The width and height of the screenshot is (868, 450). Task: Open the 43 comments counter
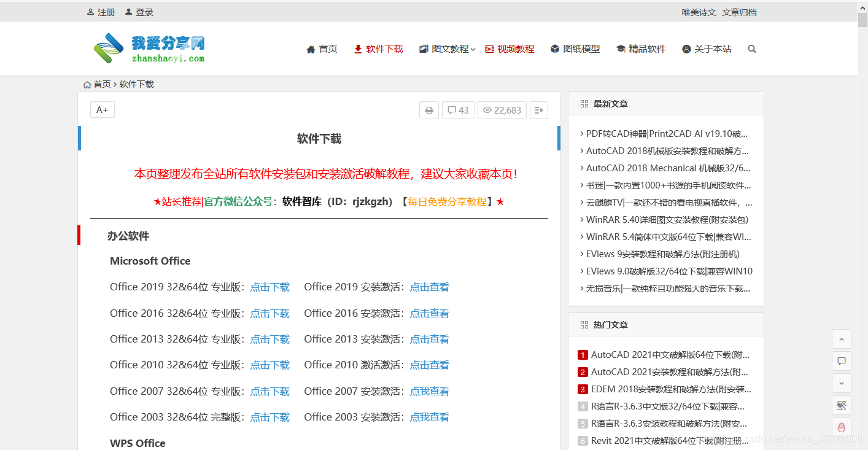[x=458, y=110]
